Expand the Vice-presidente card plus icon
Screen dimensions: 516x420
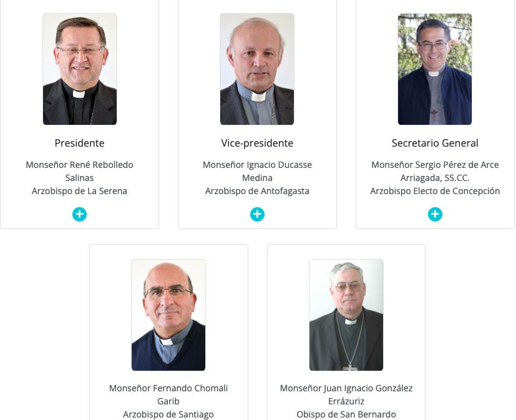click(257, 214)
